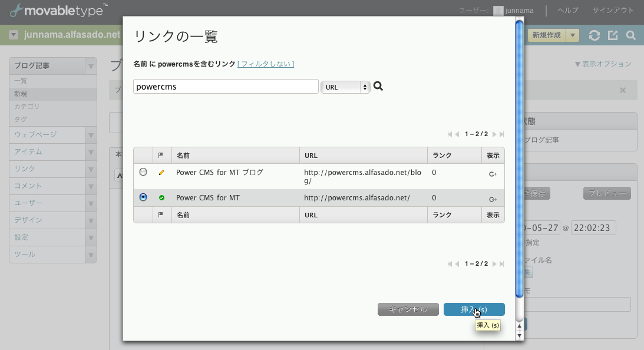Close the message bar with X

click(x=623, y=90)
